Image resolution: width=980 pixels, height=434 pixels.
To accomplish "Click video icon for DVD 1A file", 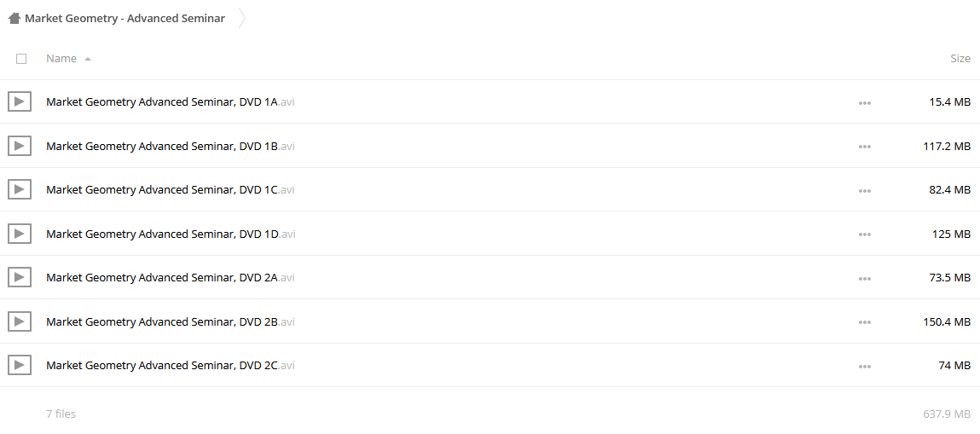I will [x=20, y=101].
